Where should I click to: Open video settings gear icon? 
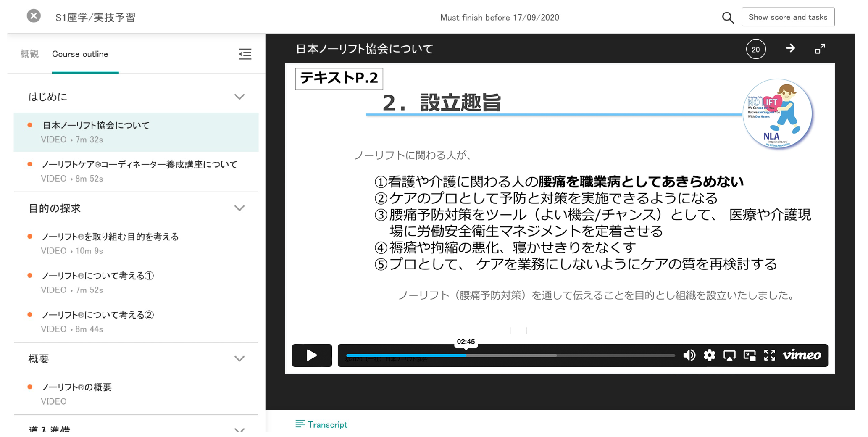tap(709, 355)
